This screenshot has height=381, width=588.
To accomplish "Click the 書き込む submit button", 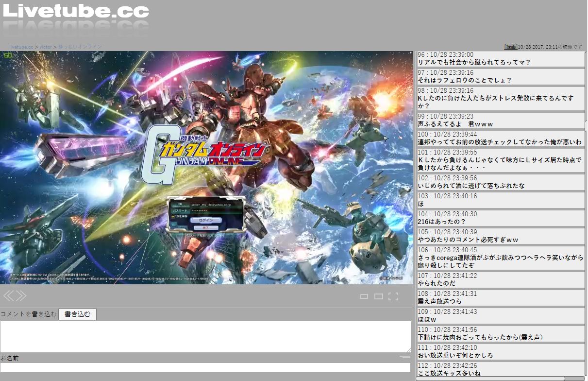I will coord(77,314).
